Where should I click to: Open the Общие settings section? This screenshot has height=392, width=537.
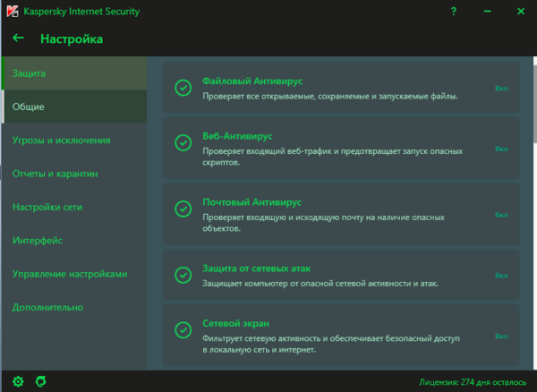point(29,107)
